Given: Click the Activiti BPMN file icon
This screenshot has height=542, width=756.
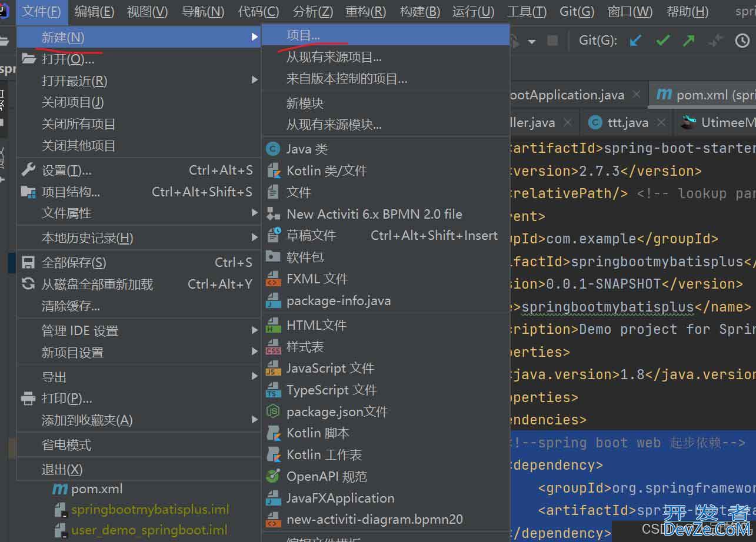Looking at the screenshot, I should [x=274, y=213].
